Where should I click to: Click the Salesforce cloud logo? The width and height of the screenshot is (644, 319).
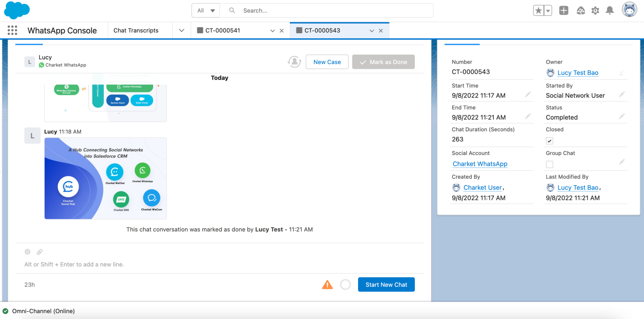click(x=17, y=10)
